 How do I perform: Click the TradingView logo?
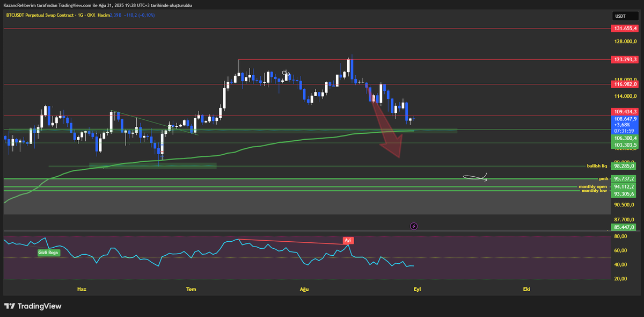(x=33, y=306)
